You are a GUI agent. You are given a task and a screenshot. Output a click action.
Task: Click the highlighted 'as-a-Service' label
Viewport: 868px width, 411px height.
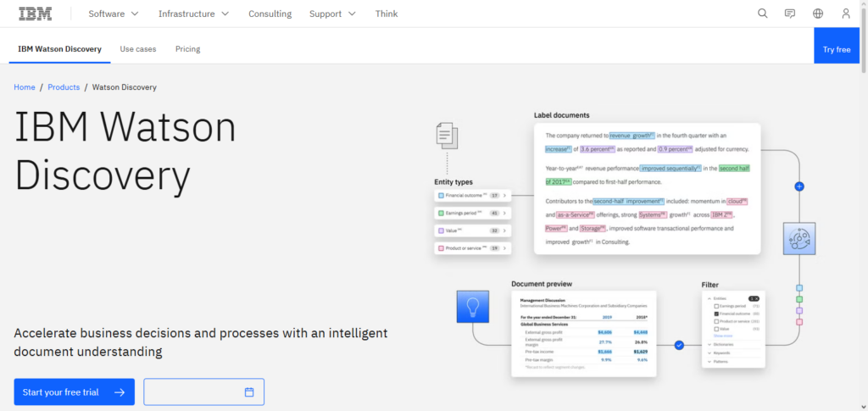(x=576, y=214)
